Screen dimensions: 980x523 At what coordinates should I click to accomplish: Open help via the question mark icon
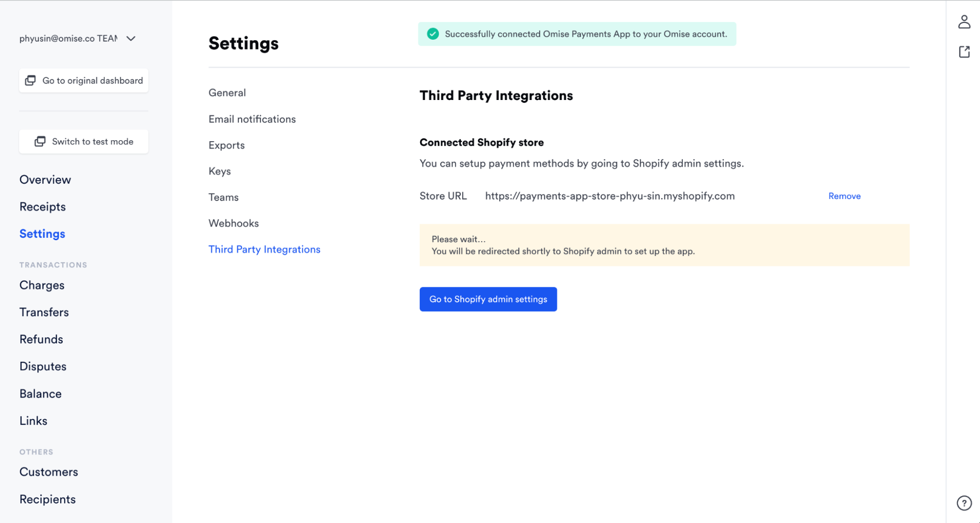964,503
